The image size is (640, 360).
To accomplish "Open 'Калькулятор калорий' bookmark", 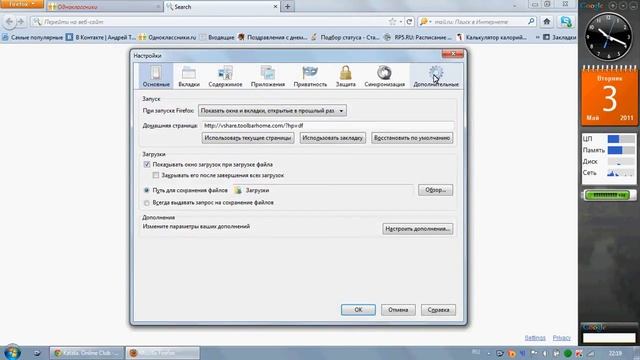I will click(492, 37).
